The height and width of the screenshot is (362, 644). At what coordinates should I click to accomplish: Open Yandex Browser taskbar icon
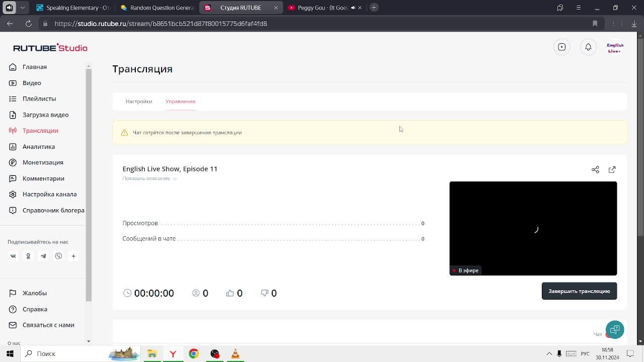[173, 353]
